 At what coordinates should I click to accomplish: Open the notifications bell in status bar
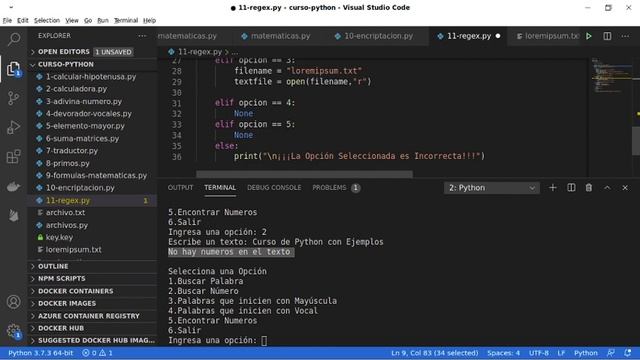627,353
